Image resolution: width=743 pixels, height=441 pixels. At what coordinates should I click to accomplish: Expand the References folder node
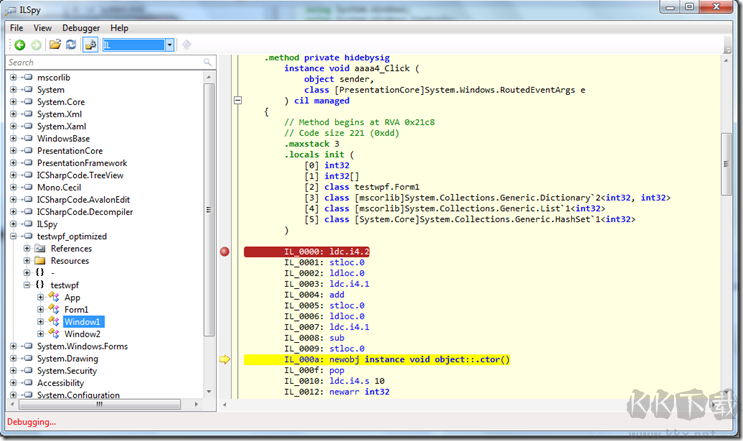pos(26,249)
